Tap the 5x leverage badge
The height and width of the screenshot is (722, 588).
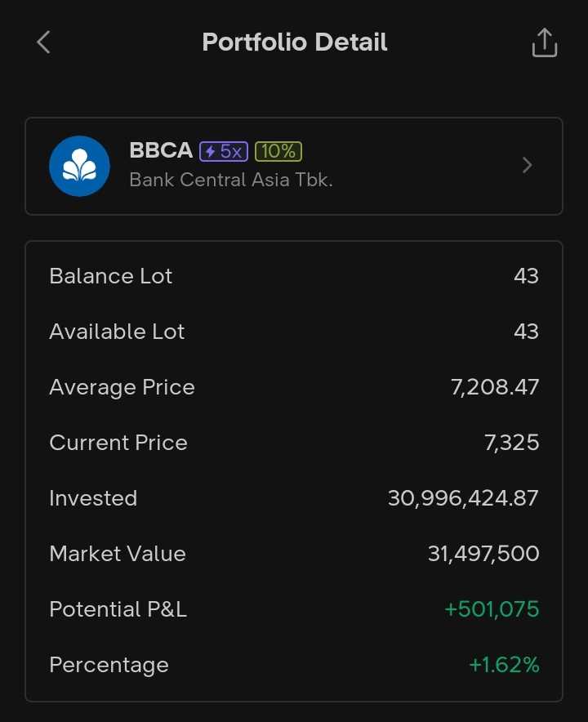pyautogui.click(x=223, y=151)
